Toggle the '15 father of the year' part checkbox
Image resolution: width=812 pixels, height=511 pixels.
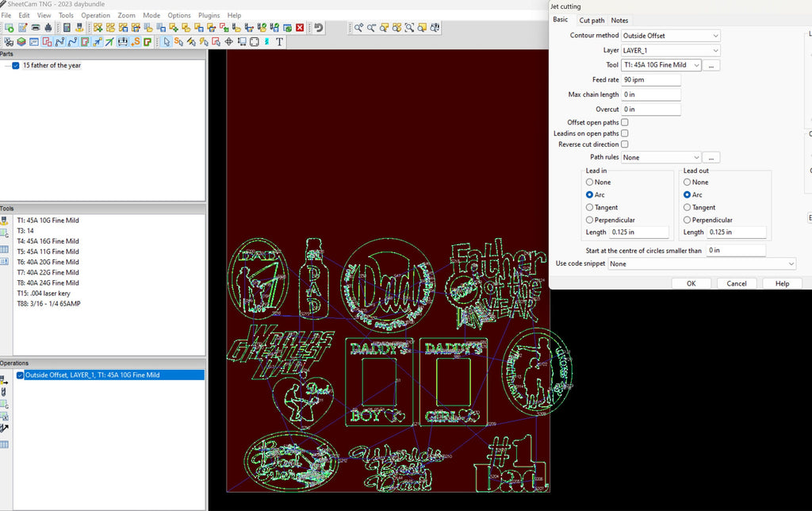[16, 65]
